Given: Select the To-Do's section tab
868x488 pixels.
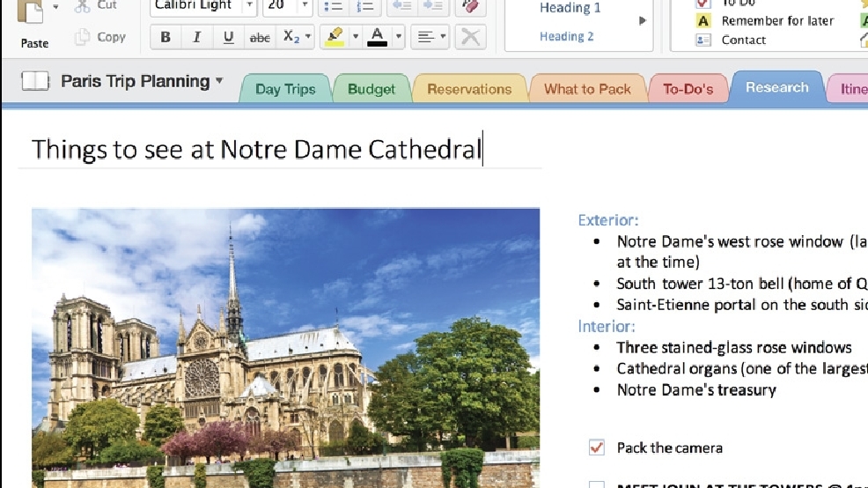Looking at the screenshot, I should pos(688,89).
